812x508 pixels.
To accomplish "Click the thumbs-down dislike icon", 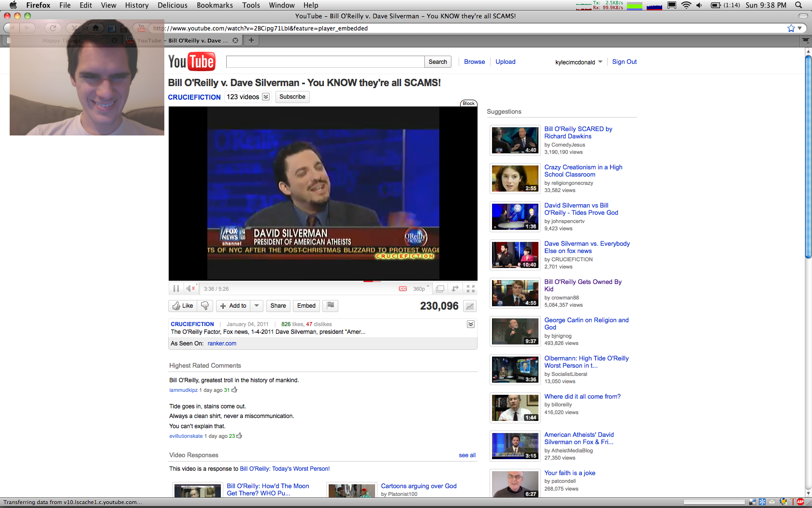I will point(205,306).
